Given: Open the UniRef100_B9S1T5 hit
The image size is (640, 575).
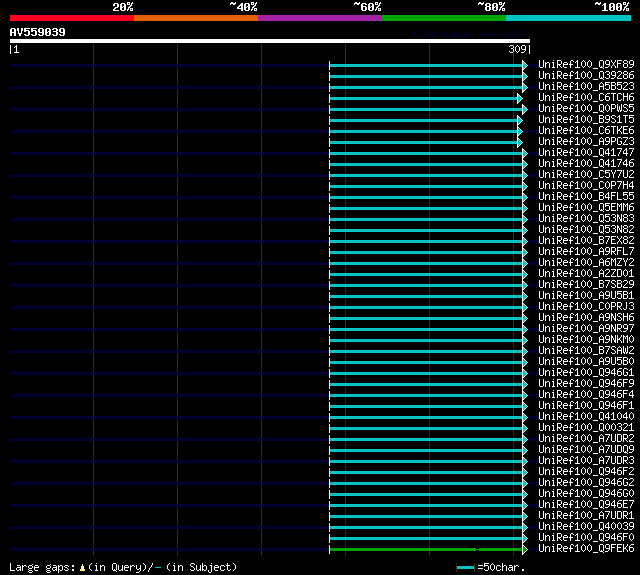Looking at the screenshot, I should [x=586, y=120].
